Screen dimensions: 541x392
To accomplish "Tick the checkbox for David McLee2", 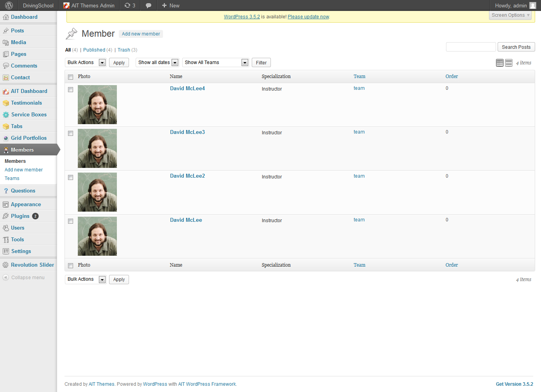I will (x=71, y=178).
